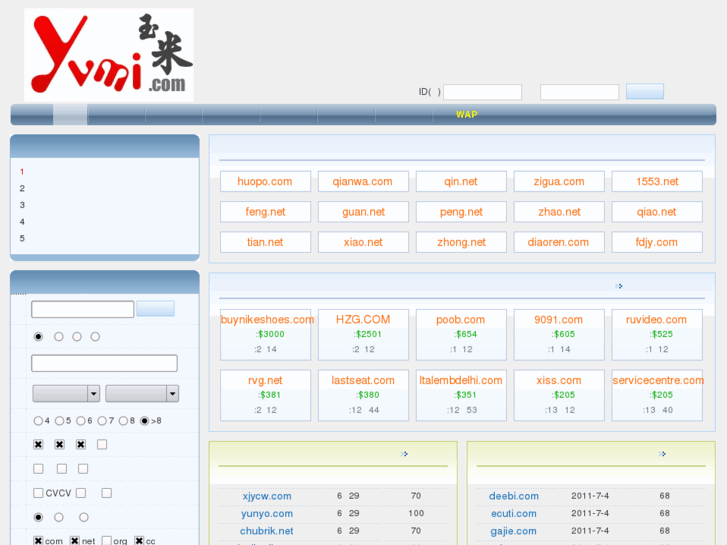Image resolution: width=727 pixels, height=545 pixels.
Task: Open poob.com auction listing
Action: pos(460,320)
